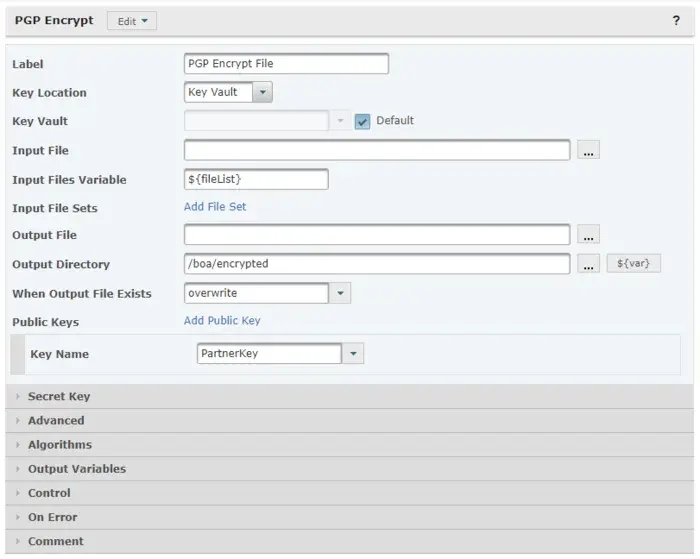The image size is (700, 559).
Task: Open the Key Location dropdown
Action: pyautogui.click(x=262, y=92)
